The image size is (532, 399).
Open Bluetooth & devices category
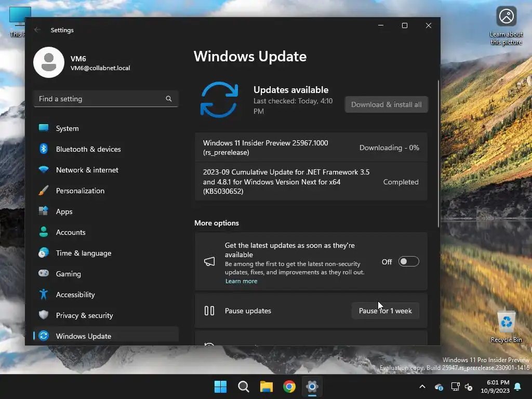click(106, 149)
